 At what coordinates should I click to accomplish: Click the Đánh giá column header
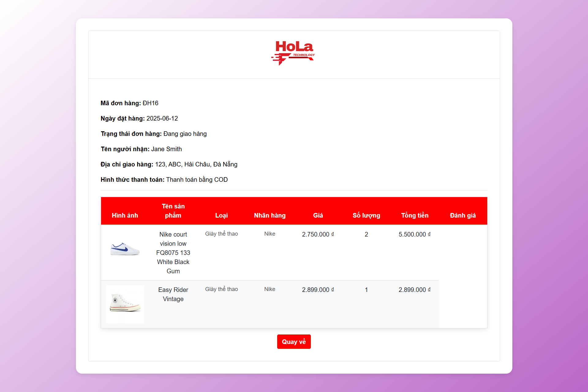tap(463, 215)
